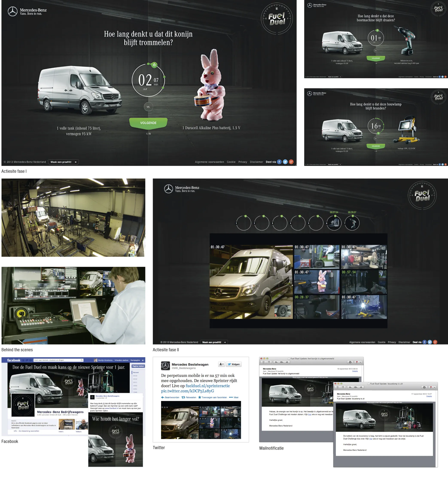Click 'hier' link in bouwlamp mail body

[x=371, y=439]
